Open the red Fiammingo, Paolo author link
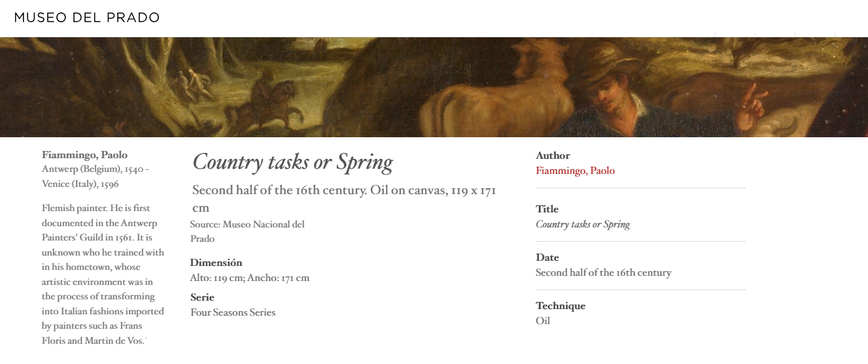 pyautogui.click(x=575, y=171)
